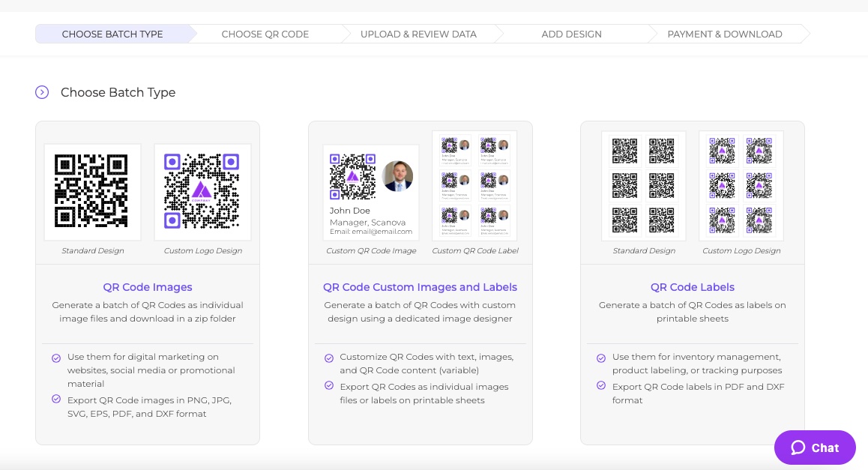Click the QR Code Labels heading link
This screenshot has height=470, width=868.
(x=692, y=287)
